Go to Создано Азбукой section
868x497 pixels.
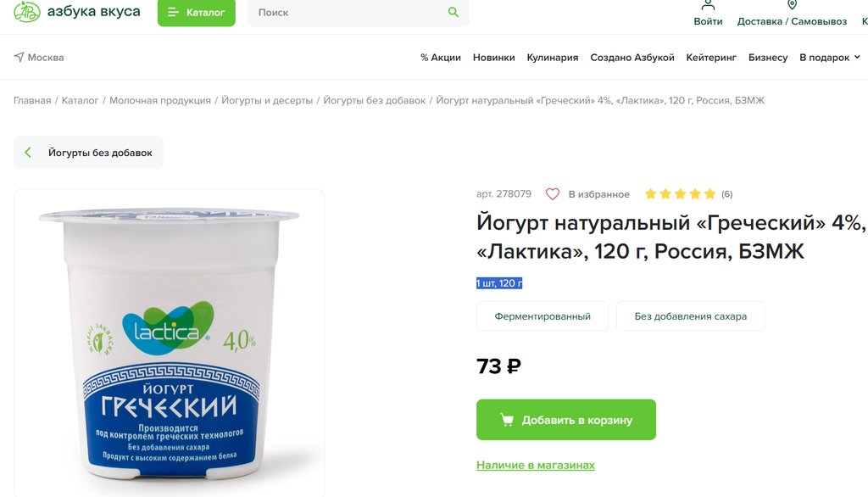(632, 57)
